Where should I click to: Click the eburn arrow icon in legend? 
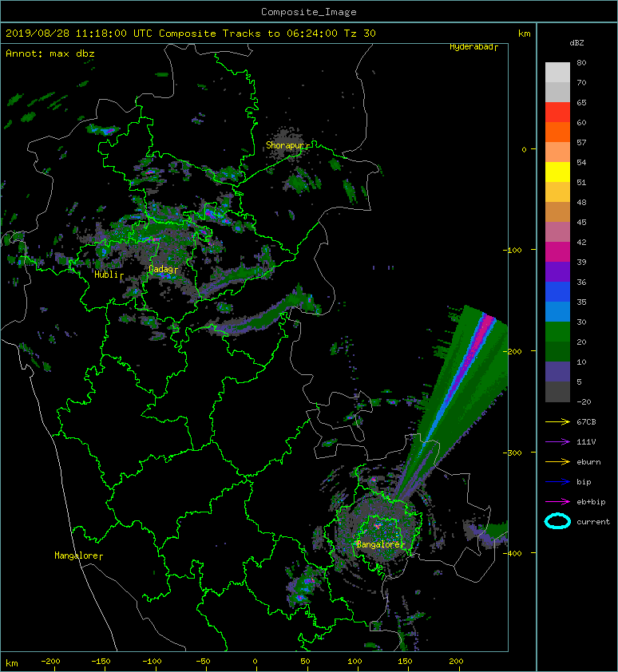coord(557,461)
